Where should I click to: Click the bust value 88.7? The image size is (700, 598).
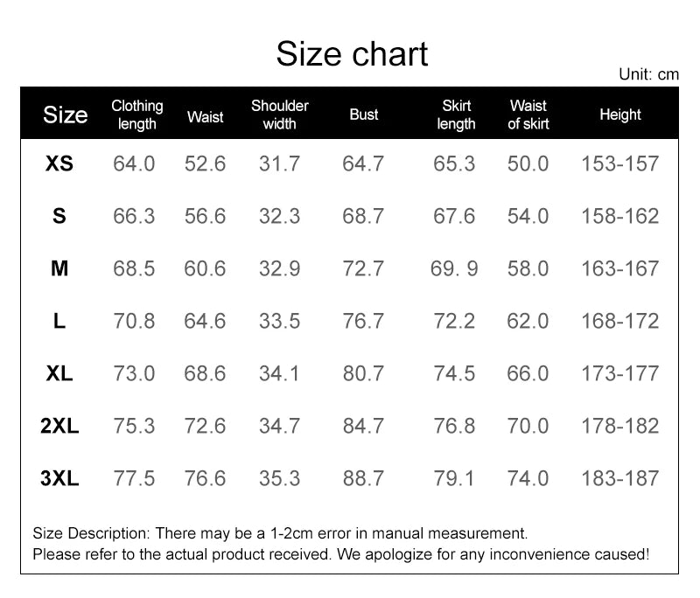click(x=363, y=478)
